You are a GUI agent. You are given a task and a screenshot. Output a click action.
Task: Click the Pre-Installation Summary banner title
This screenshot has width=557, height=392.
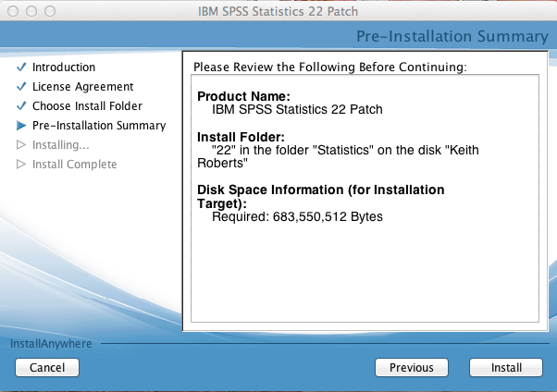tap(452, 36)
